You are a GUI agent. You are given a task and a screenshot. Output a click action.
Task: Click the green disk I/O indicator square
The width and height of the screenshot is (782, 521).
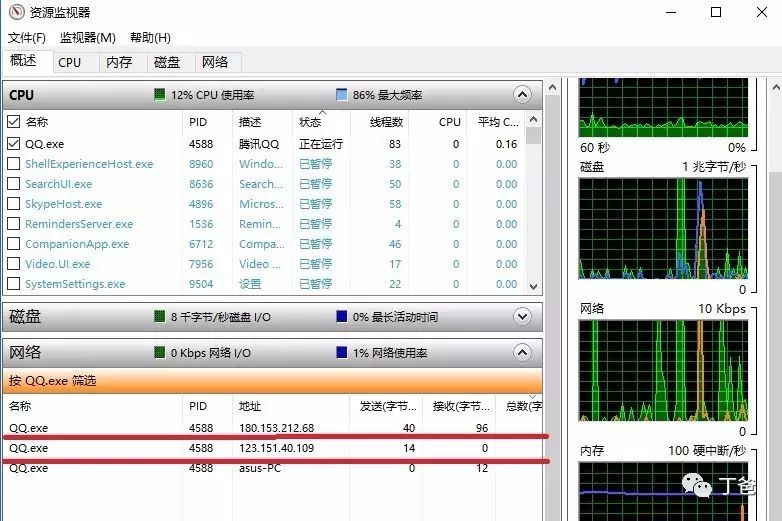[159, 317]
